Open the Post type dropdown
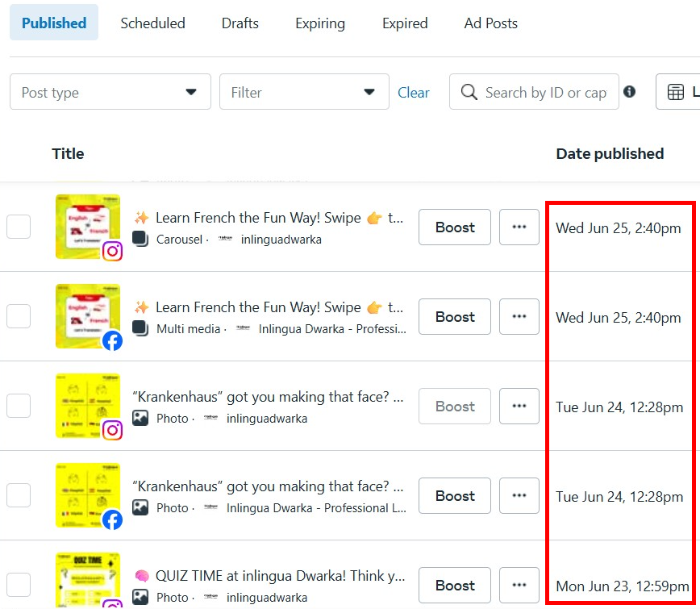Image resolution: width=700 pixels, height=609 pixels. click(x=110, y=92)
